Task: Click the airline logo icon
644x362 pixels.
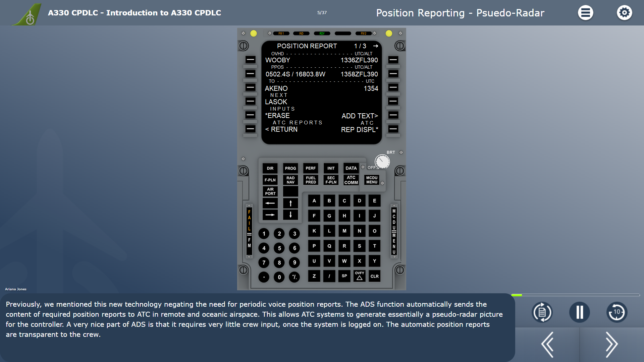Action: click(x=27, y=14)
